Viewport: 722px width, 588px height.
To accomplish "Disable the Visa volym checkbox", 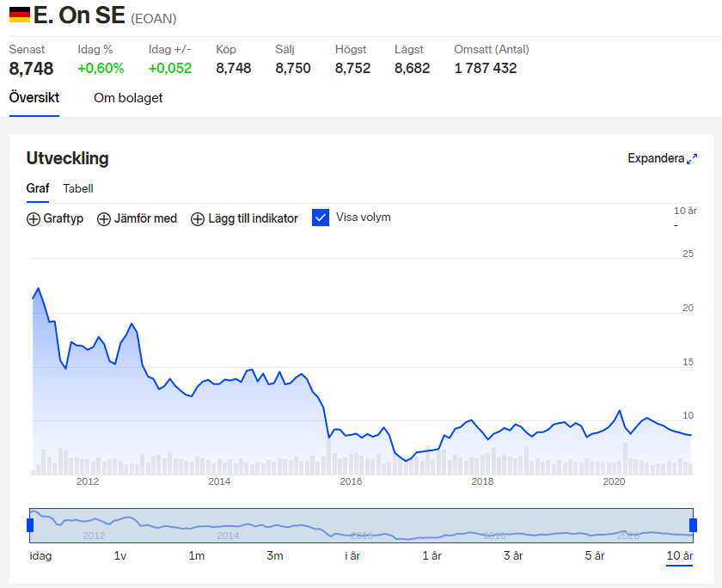I will 321,217.
